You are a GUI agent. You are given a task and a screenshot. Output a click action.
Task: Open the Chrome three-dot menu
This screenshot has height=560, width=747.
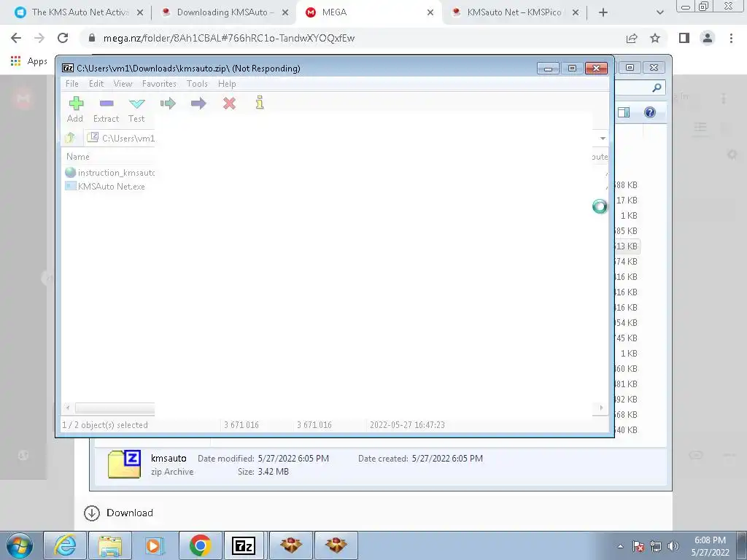[731, 38]
